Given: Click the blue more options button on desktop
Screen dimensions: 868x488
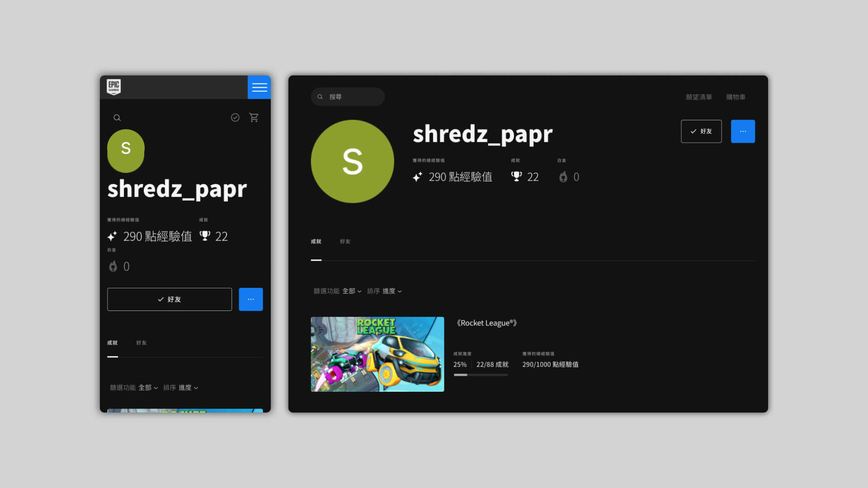Looking at the screenshot, I should coord(743,131).
